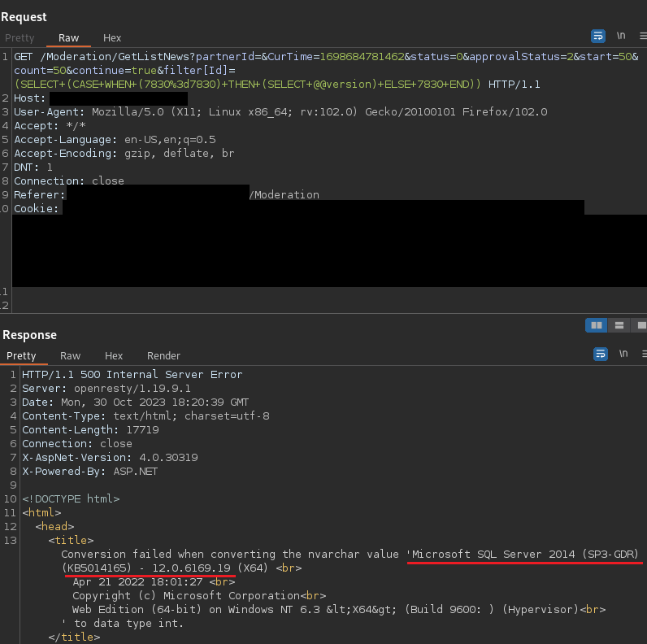Click the <head> tag line
647x644 pixels.
[x=54, y=526]
